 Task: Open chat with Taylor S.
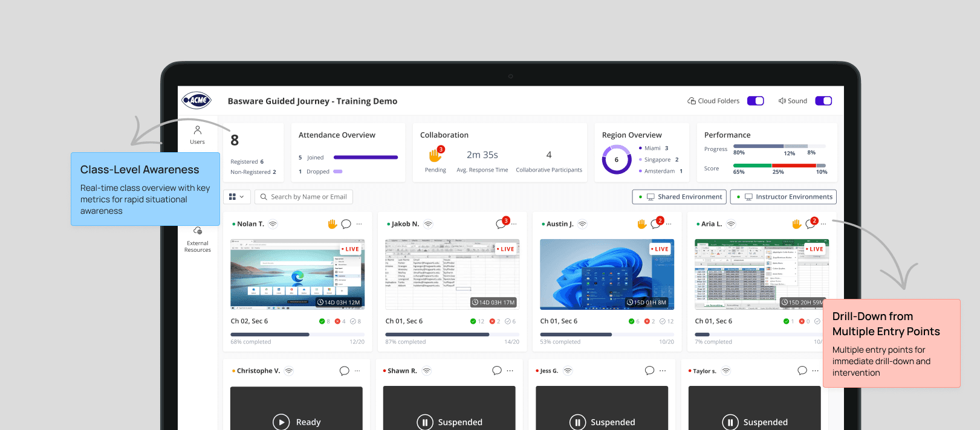(x=802, y=371)
